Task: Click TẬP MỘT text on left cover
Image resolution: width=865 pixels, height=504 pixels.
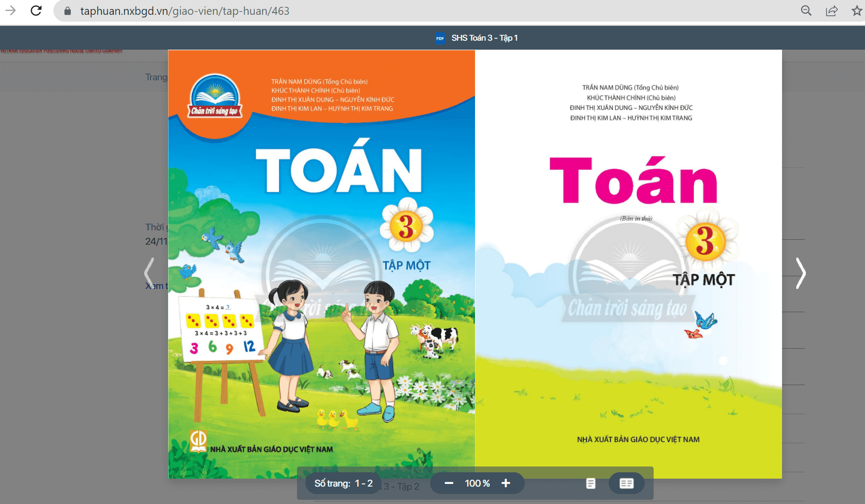Action: click(406, 265)
